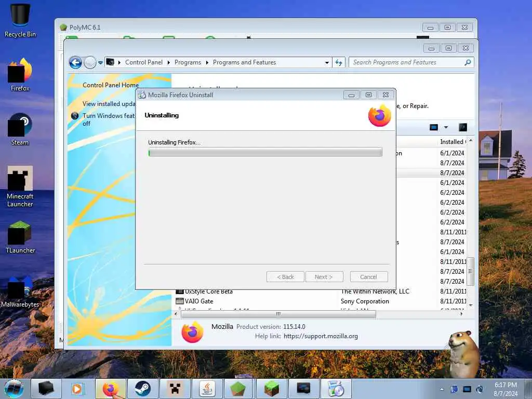Click the Next button in uninstall dialog
The height and width of the screenshot is (399, 532).
324,277
